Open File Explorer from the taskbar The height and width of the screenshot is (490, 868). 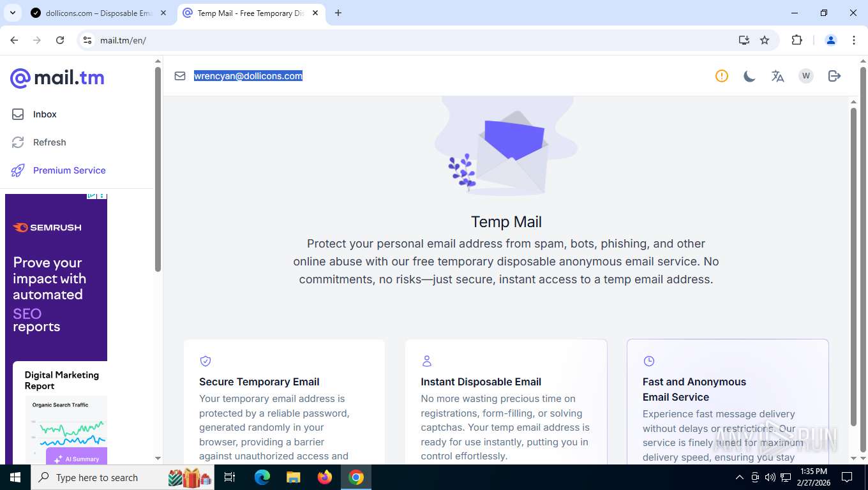pos(293,477)
